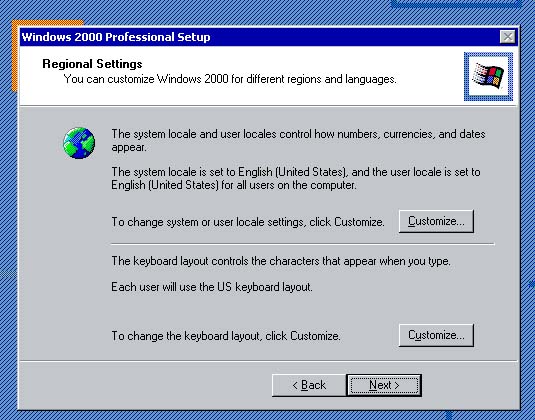Go to the previous page with Back
Viewport: 535px width, 420px height.
(309, 385)
